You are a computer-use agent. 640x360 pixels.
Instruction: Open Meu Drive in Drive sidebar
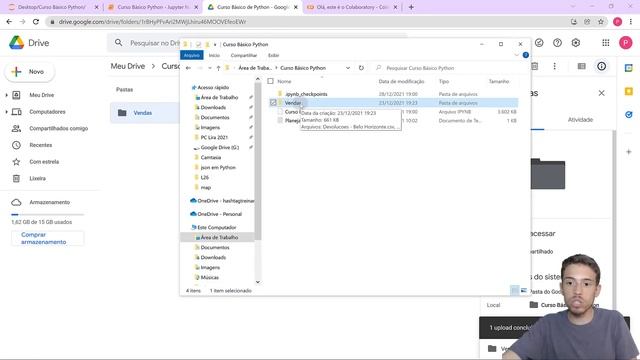point(41,95)
